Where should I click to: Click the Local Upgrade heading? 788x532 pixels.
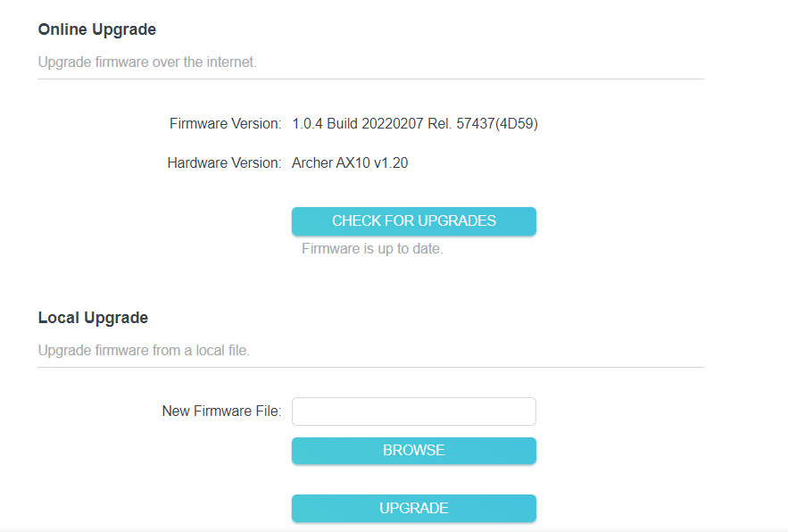tap(93, 318)
